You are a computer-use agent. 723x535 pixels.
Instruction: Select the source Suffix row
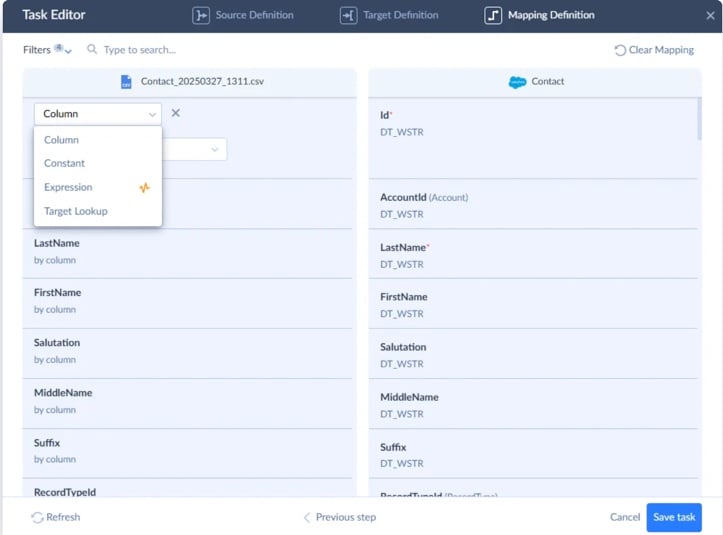(187, 453)
